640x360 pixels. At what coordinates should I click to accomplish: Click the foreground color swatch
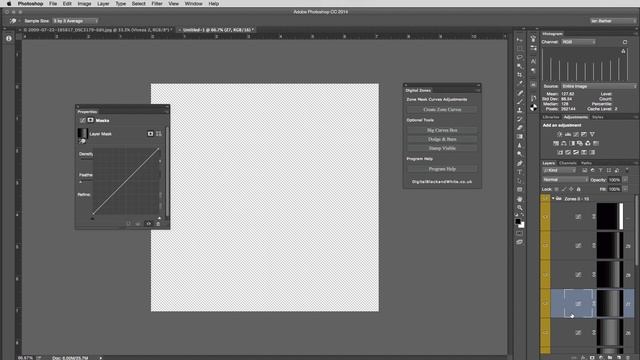click(x=518, y=221)
